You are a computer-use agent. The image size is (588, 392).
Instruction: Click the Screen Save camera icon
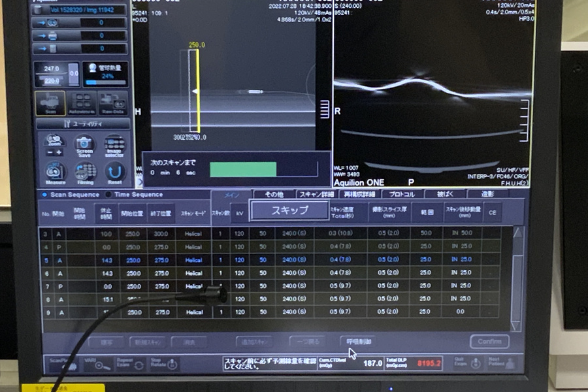(84, 146)
